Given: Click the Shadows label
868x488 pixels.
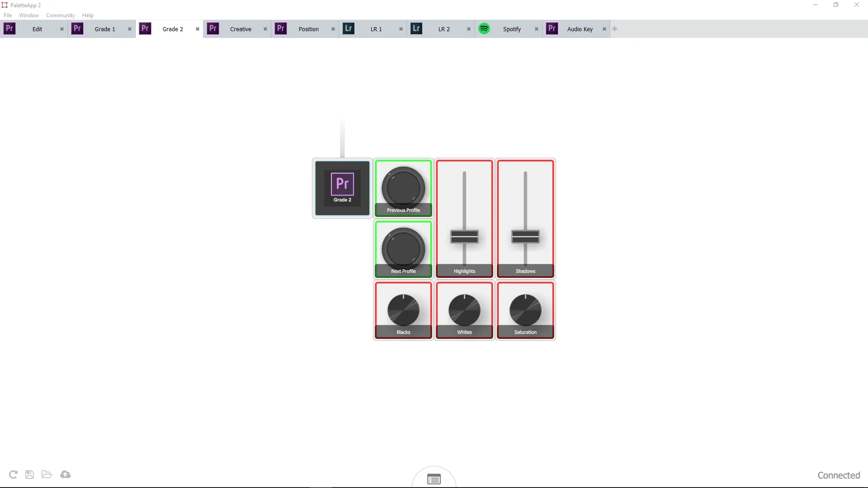Looking at the screenshot, I should (525, 271).
